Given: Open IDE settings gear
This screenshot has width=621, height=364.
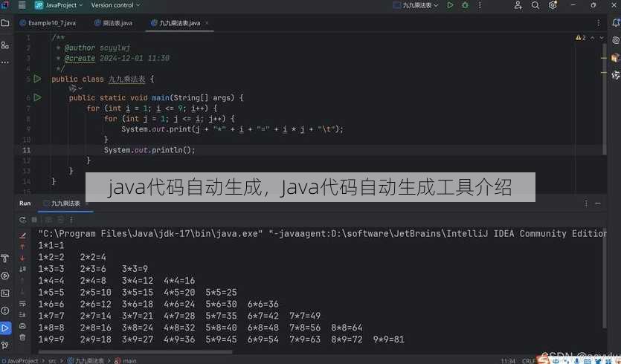Looking at the screenshot, I should pos(553,5).
